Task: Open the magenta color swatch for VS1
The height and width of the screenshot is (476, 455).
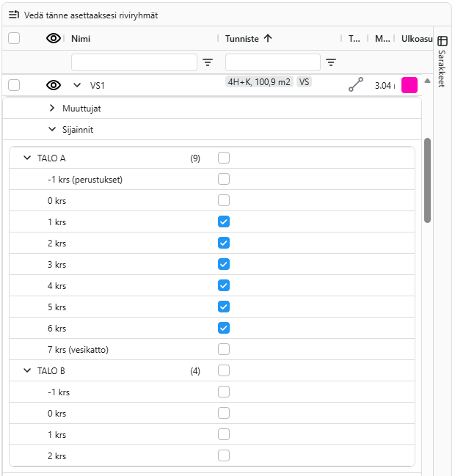Action: click(x=409, y=85)
